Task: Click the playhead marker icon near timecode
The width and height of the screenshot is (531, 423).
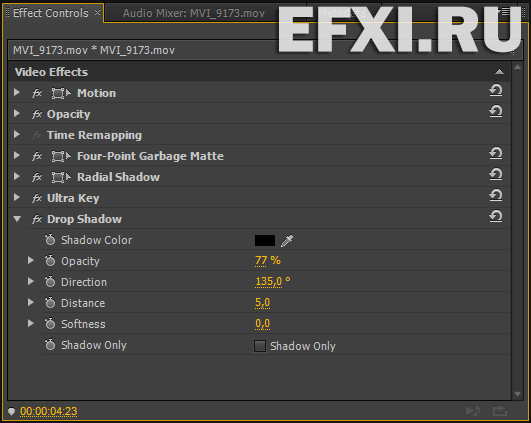Action: coord(12,411)
